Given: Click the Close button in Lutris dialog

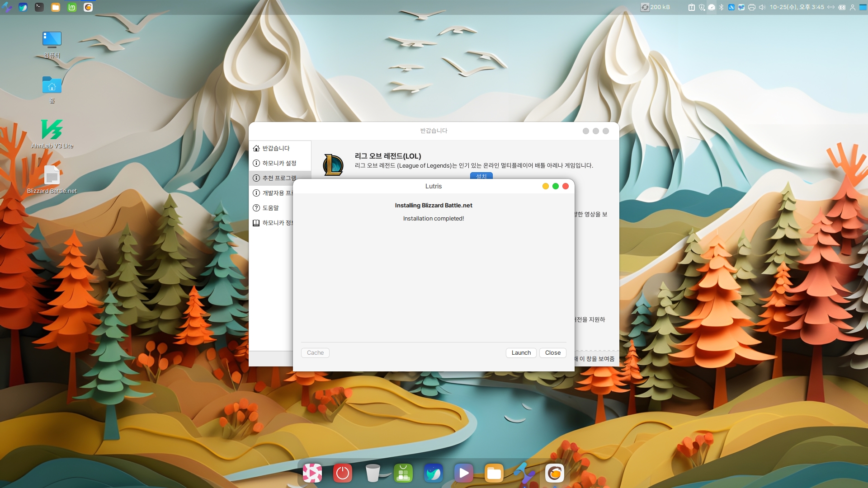Looking at the screenshot, I should (x=552, y=353).
